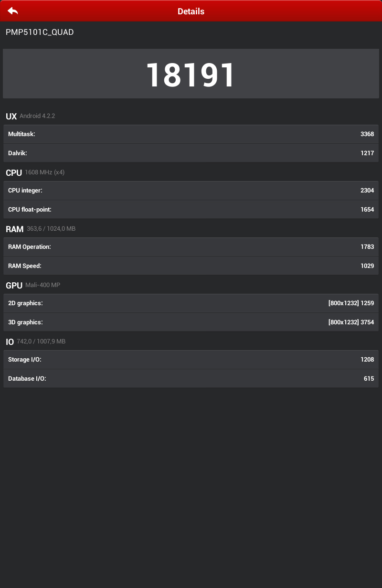Viewport: 382px width, 588px height.
Task: Click the RAM section header
Action: pos(14,229)
